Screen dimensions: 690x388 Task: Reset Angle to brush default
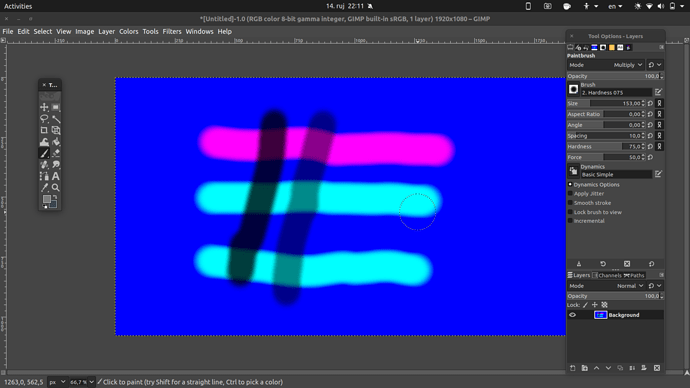point(650,125)
